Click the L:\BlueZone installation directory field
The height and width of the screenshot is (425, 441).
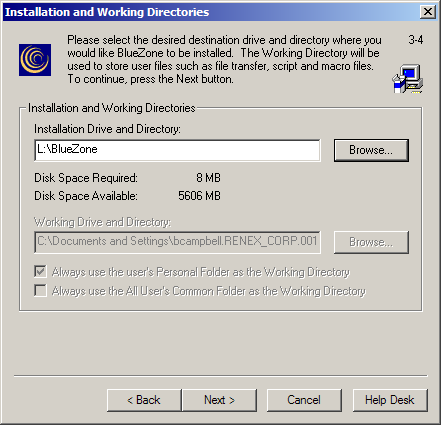pos(177,150)
